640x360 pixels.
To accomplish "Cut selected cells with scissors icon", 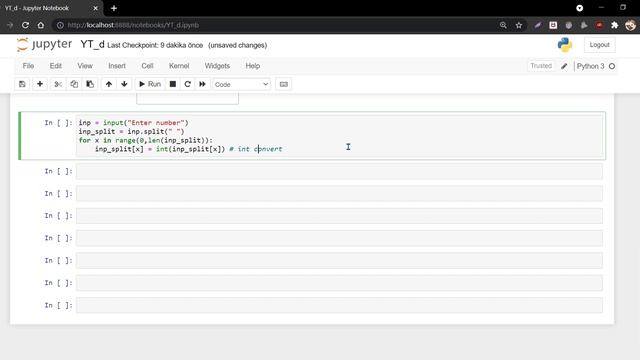I will 58,84.
